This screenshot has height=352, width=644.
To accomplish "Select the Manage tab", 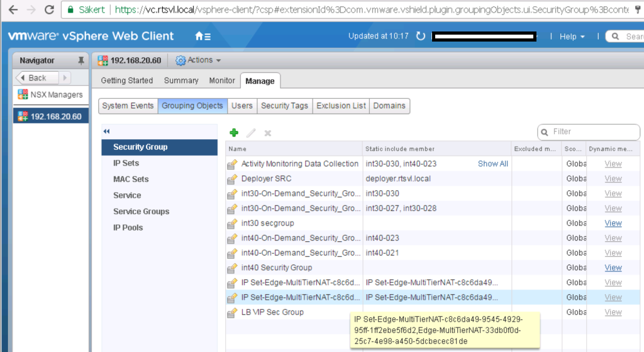I will pos(260,81).
